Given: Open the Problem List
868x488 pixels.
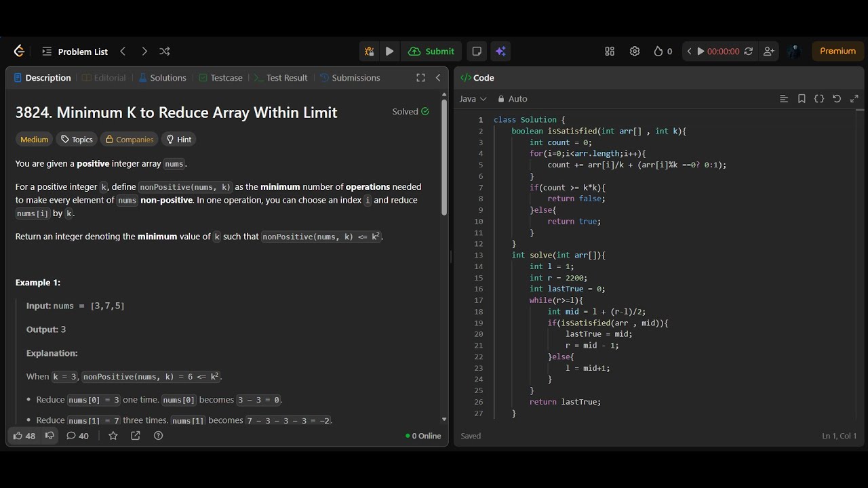Looking at the screenshot, I should [x=75, y=52].
